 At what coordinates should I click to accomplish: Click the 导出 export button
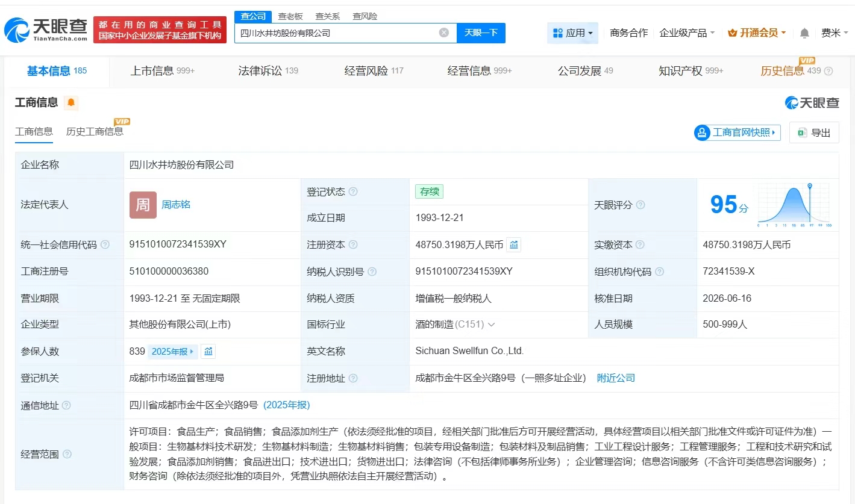814,132
